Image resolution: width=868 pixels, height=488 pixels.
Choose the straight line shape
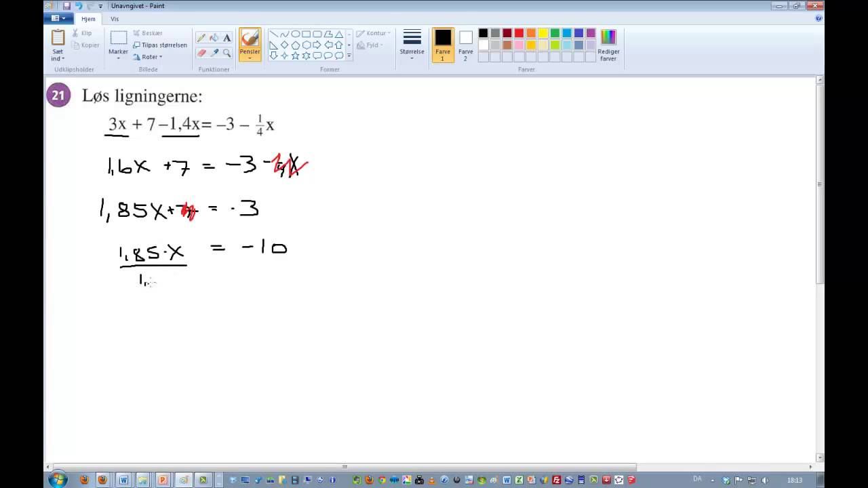coord(273,34)
